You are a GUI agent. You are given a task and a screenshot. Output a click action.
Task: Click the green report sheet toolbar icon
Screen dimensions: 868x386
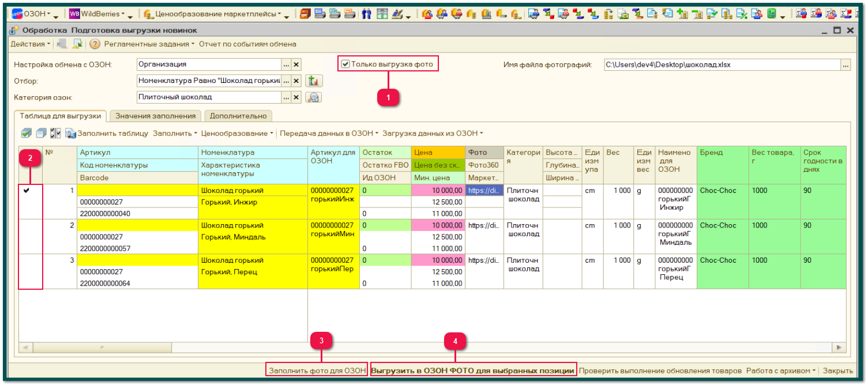coord(772,14)
